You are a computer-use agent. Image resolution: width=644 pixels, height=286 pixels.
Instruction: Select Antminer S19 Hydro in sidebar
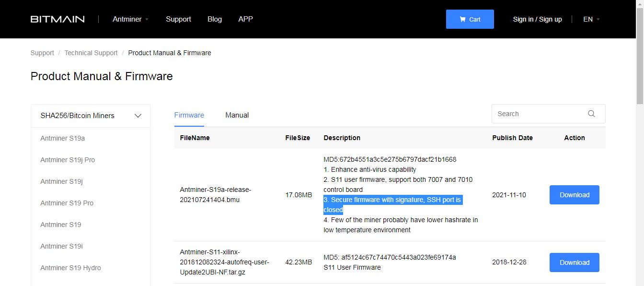point(70,268)
